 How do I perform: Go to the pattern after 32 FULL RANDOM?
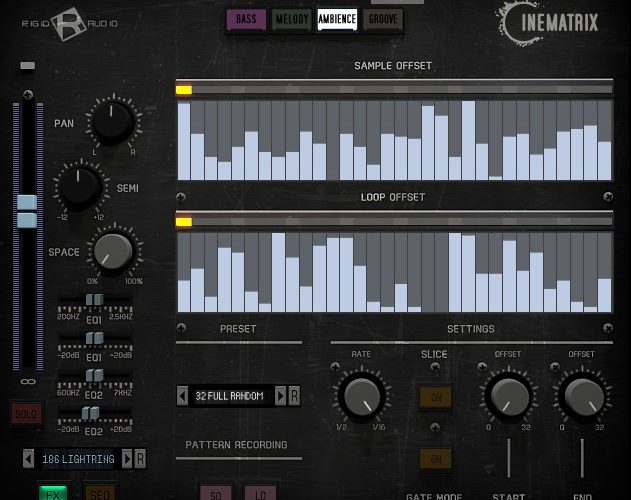pyautogui.click(x=280, y=396)
